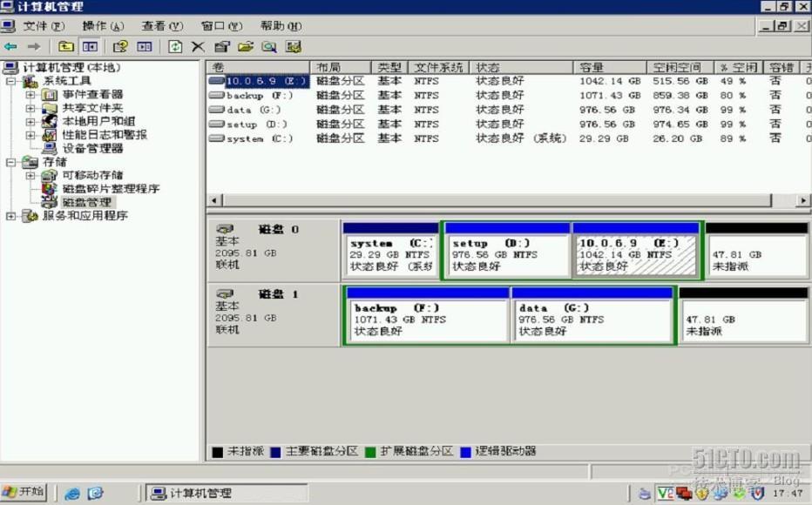Click the volume list horizontal scrollbar right arrow
Screen dimensions: 812x505
803,201
